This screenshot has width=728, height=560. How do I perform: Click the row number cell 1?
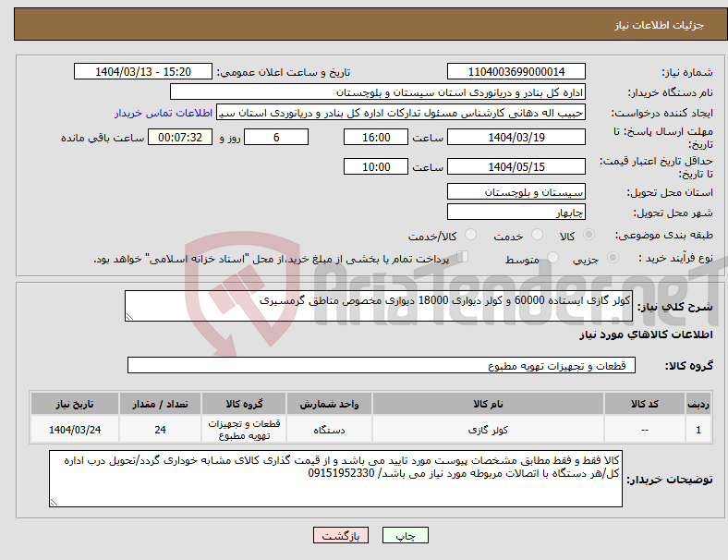698,430
